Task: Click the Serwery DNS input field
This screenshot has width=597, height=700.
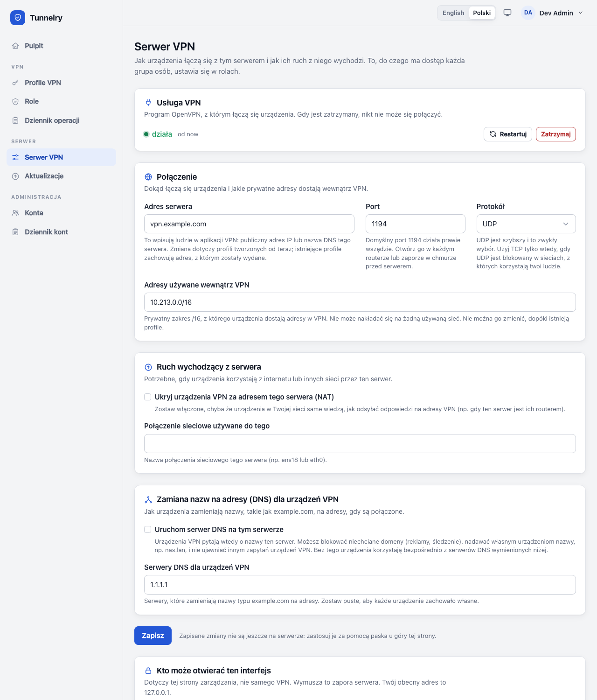Action: (x=360, y=585)
